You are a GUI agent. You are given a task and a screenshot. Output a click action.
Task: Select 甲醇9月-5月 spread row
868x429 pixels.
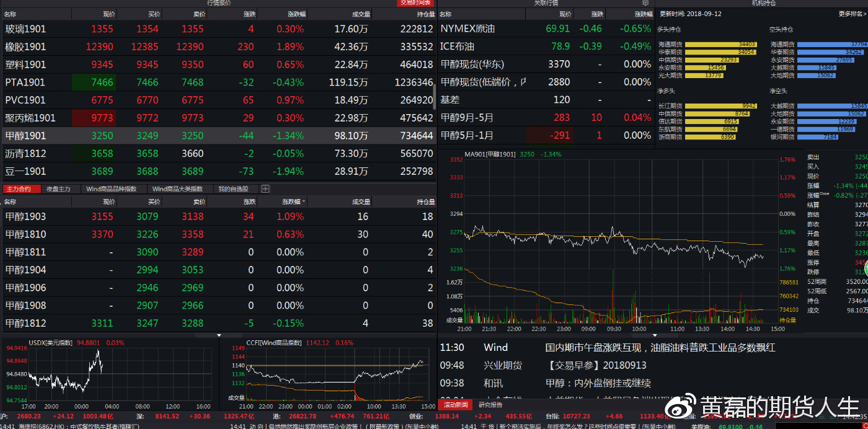click(546, 117)
